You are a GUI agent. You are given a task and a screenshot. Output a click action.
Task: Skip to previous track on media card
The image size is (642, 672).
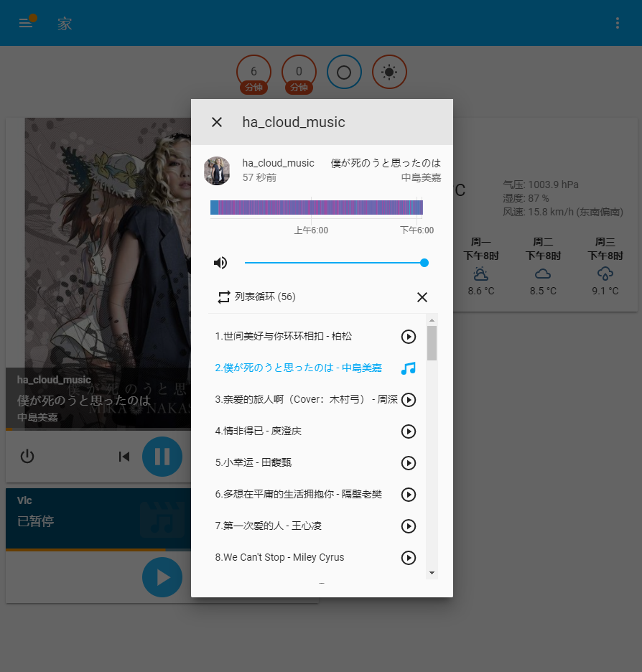(x=124, y=457)
